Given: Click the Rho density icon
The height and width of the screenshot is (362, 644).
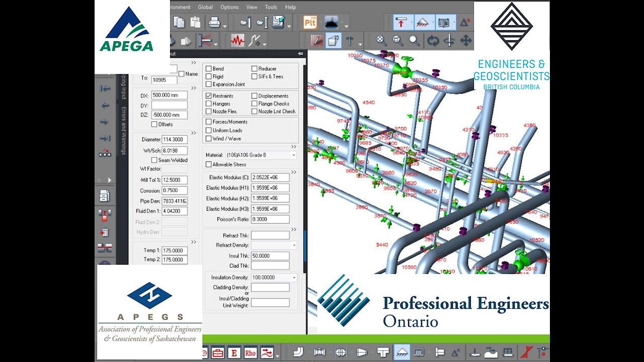Looking at the screenshot, I should click(x=250, y=352).
